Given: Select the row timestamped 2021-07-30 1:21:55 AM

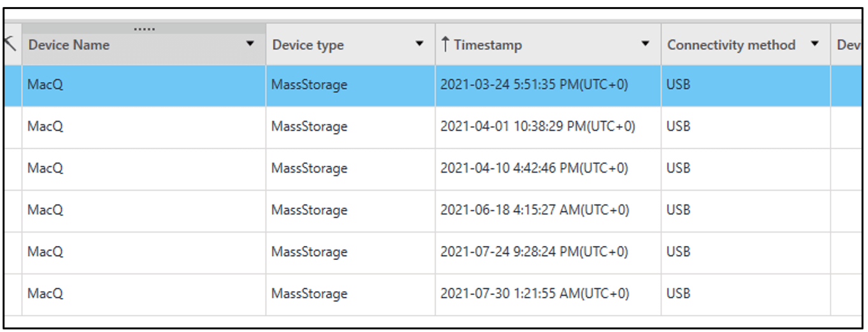Looking at the screenshot, I should [432, 294].
